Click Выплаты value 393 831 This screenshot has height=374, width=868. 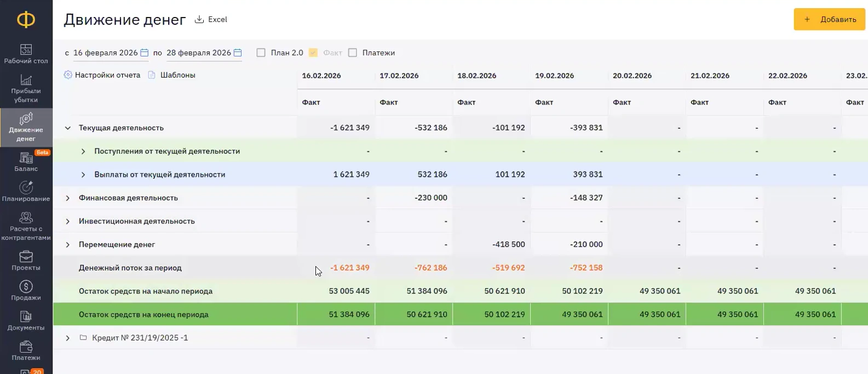(x=588, y=175)
